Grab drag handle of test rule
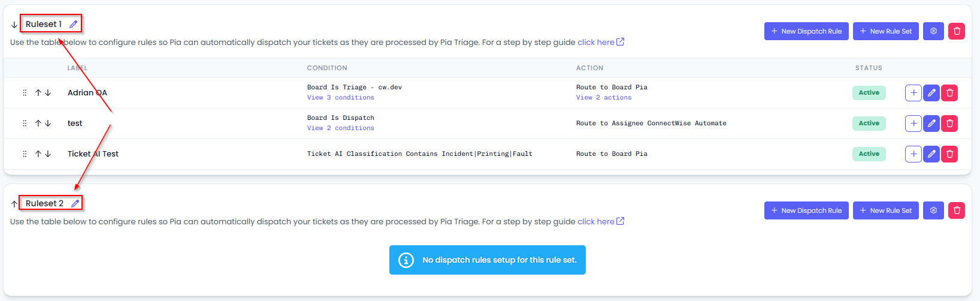980x301 pixels. point(25,124)
